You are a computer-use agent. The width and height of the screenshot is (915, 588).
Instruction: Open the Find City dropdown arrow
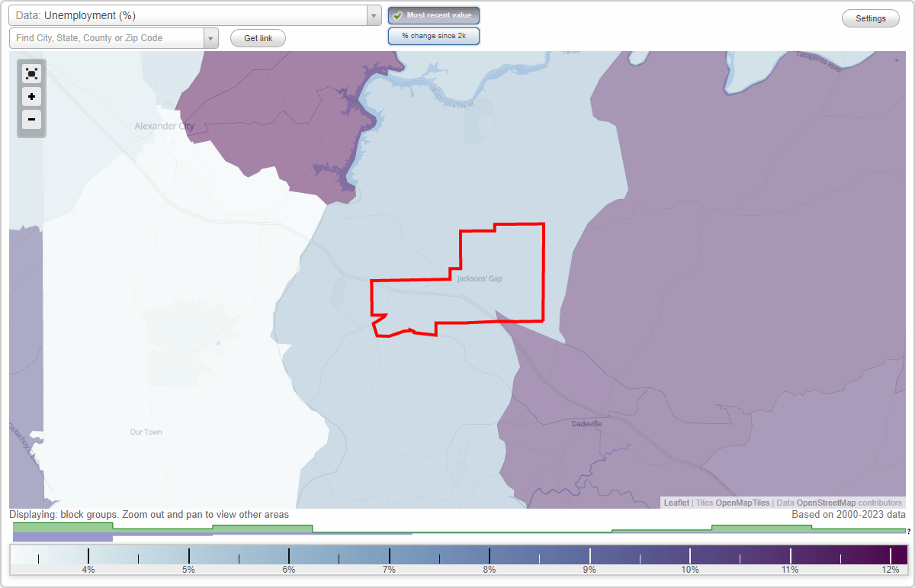(211, 37)
